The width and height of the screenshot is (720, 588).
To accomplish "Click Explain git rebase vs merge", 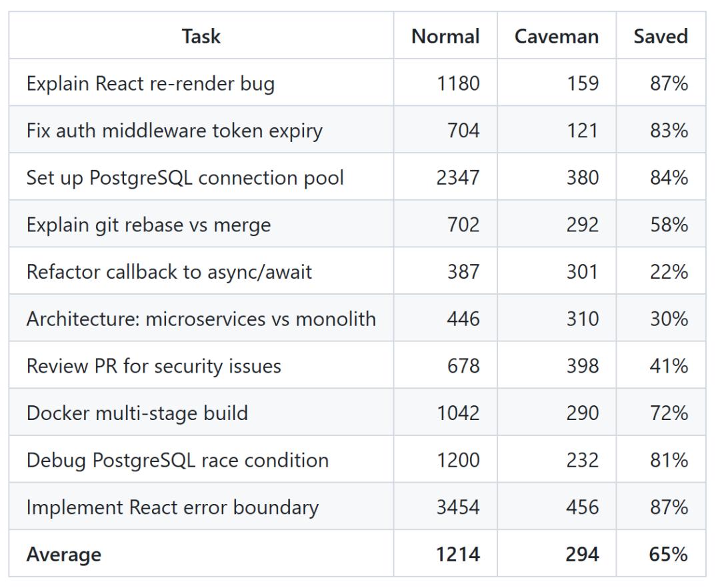I will (x=149, y=225).
